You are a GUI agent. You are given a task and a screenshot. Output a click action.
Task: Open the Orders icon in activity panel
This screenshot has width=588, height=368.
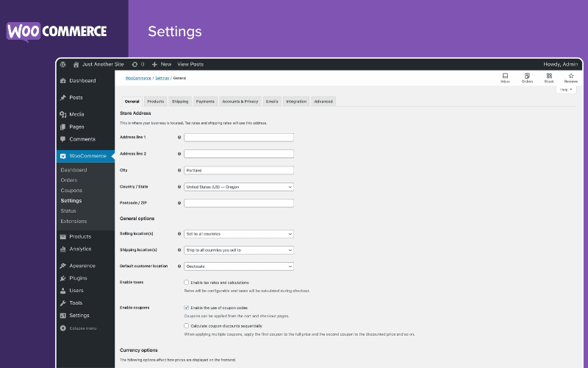527,76
